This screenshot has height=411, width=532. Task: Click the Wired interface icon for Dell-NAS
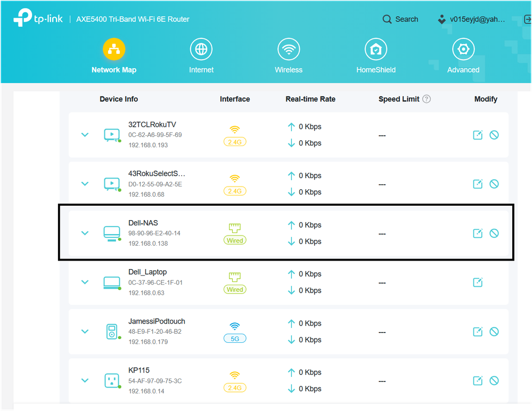235,228
